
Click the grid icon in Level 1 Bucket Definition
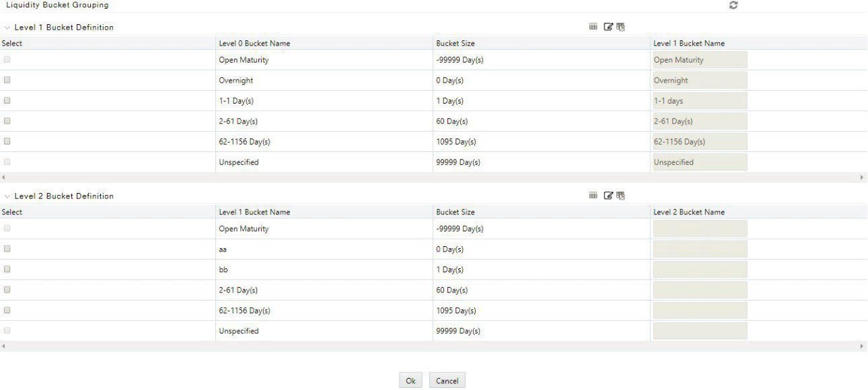click(593, 27)
